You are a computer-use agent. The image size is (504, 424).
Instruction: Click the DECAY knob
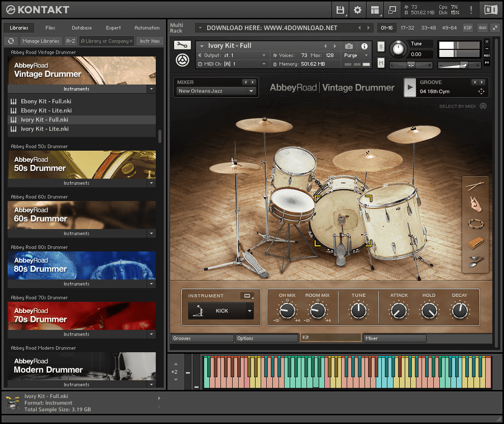tap(460, 310)
